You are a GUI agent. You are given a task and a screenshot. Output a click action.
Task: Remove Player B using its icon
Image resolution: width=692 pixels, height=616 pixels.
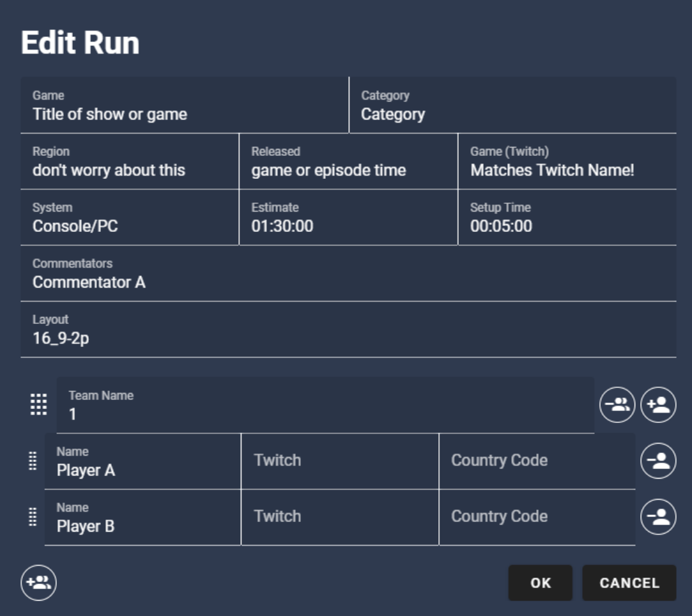coord(658,517)
